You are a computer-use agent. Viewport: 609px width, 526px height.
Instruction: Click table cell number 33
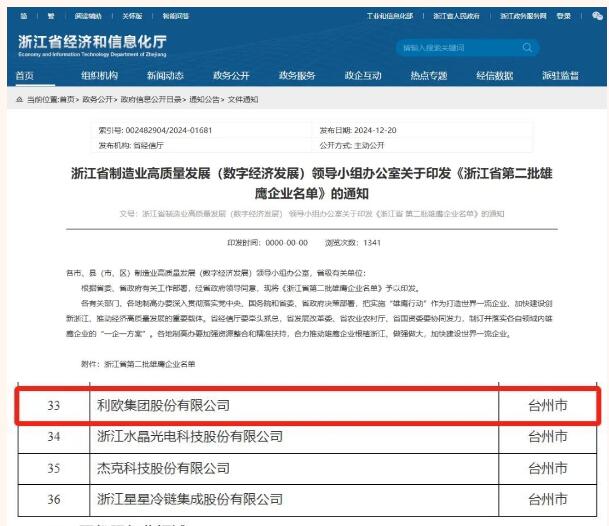54,406
